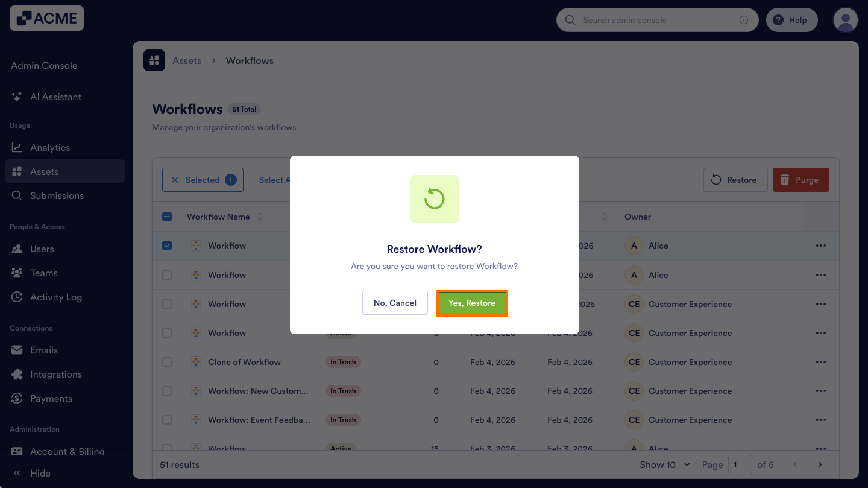The width and height of the screenshot is (868, 488).
Task: Toggle the select-all checkbox in the header
Action: [x=167, y=216]
